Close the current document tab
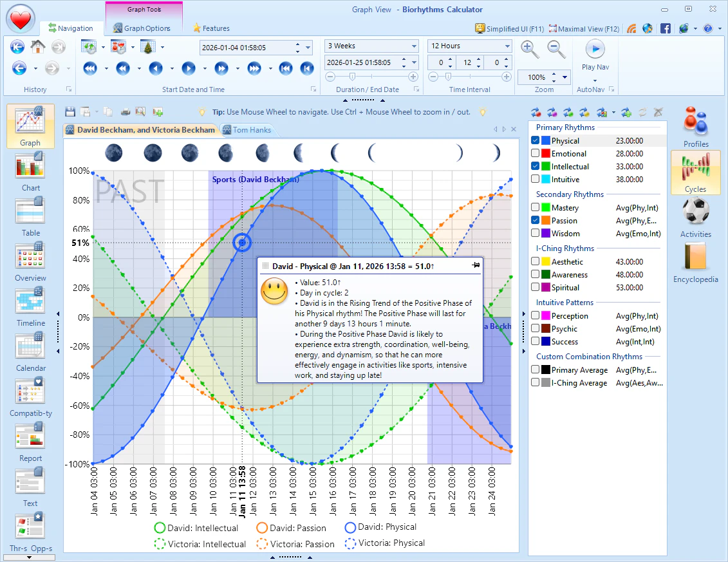 click(x=514, y=129)
